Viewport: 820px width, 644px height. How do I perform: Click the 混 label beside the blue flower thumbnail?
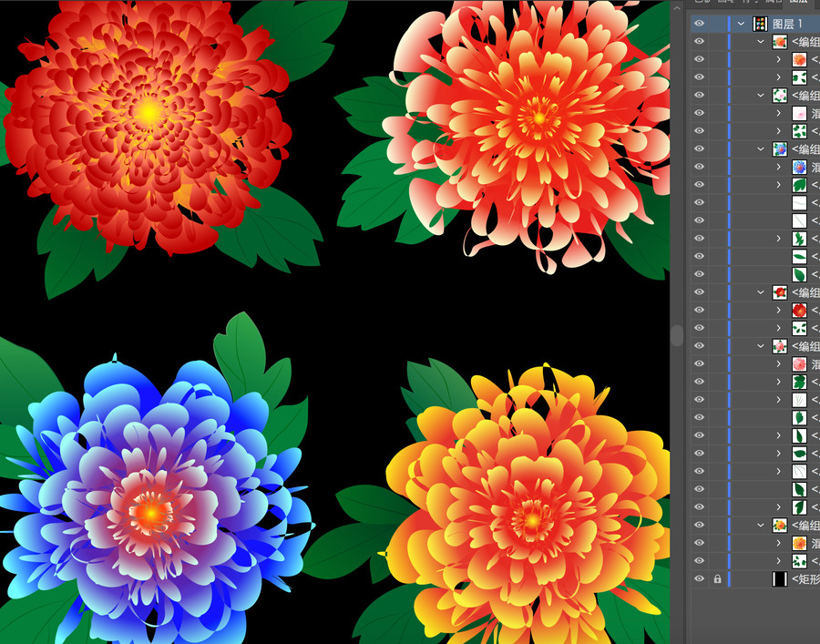pyautogui.click(x=815, y=167)
